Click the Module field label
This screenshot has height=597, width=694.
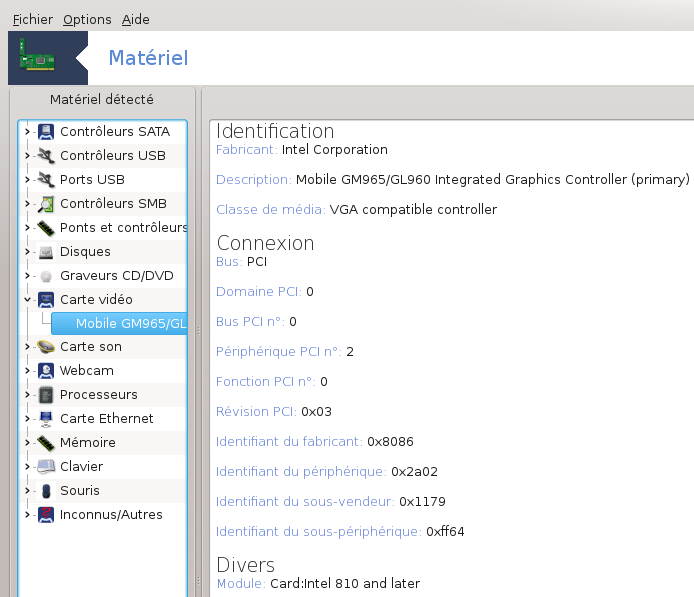pyautogui.click(x=241, y=583)
